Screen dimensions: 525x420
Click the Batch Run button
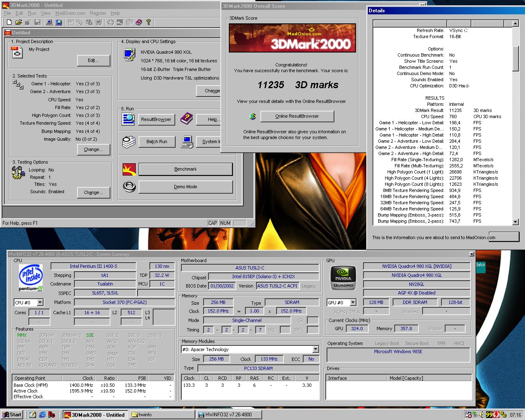157,142
